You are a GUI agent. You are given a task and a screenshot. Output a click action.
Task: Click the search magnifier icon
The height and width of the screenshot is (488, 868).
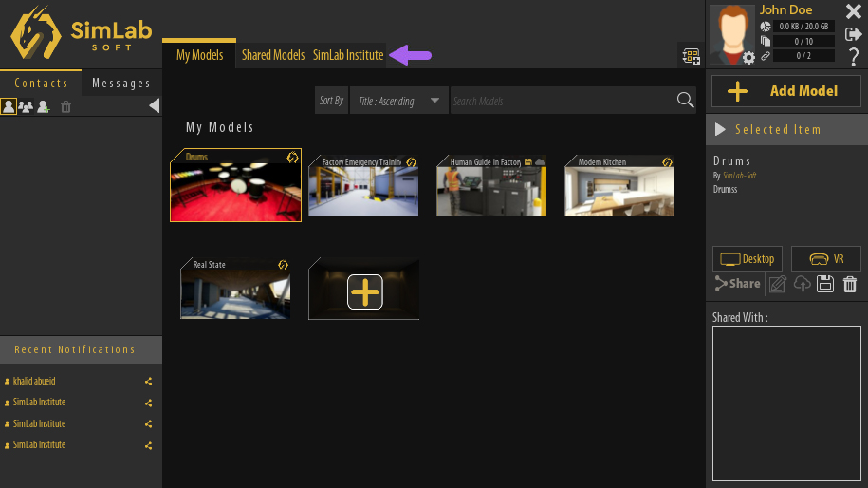[x=685, y=101]
